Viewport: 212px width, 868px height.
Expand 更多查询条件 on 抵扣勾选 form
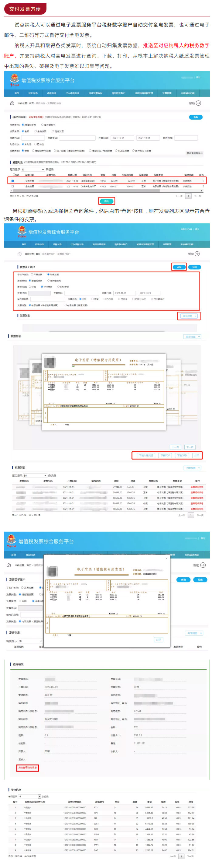195,153
